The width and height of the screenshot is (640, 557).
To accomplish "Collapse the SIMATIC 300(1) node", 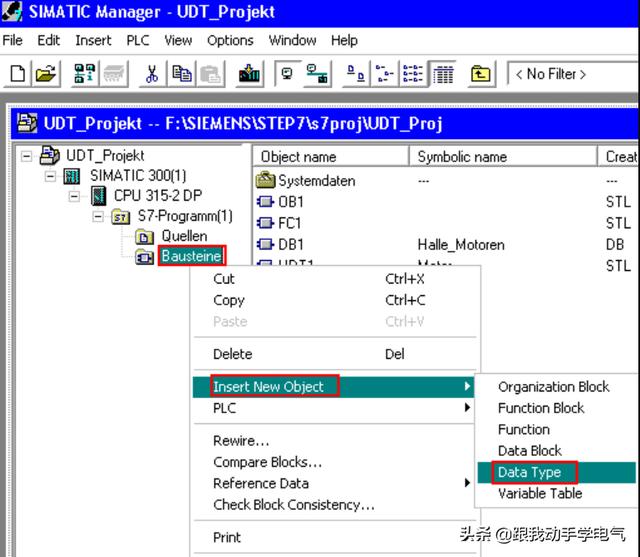I will pyautogui.click(x=50, y=176).
